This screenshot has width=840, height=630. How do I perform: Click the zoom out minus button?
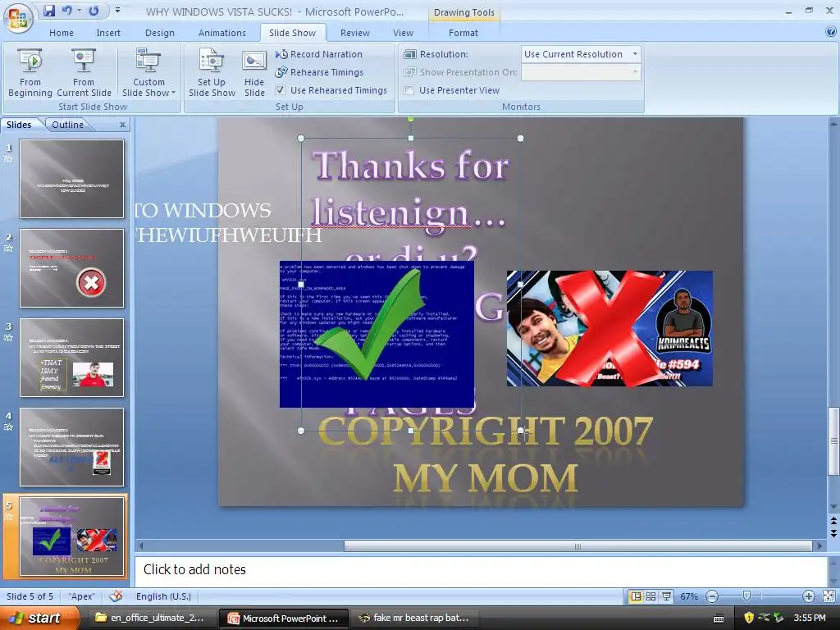coord(712,596)
